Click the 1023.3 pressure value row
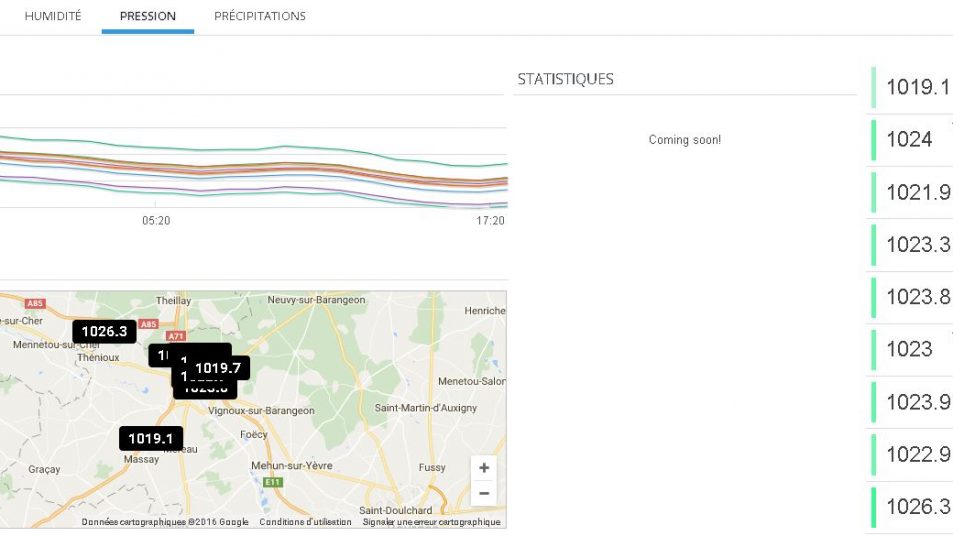 pos(915,244)
